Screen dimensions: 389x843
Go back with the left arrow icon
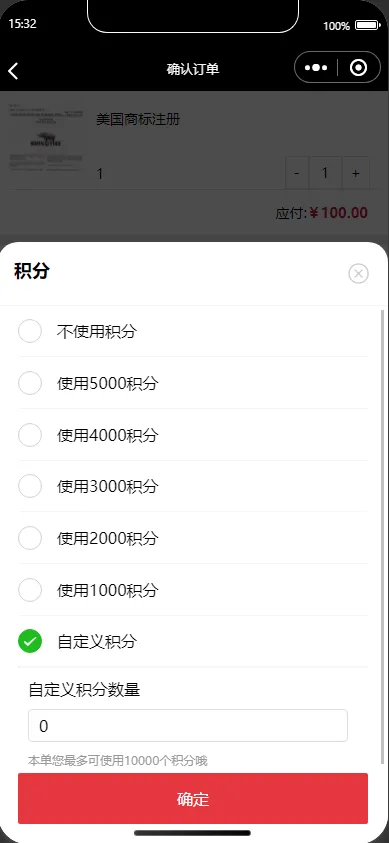pos(13,70)
